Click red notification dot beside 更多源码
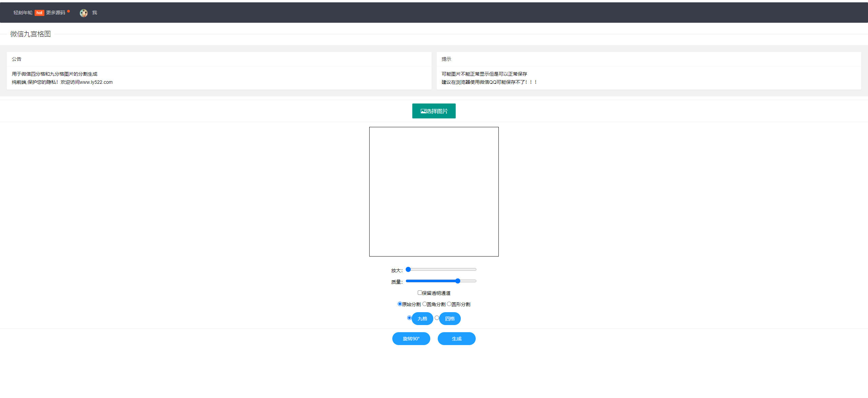This screenshot has height=398, width=868. [68, 11]
